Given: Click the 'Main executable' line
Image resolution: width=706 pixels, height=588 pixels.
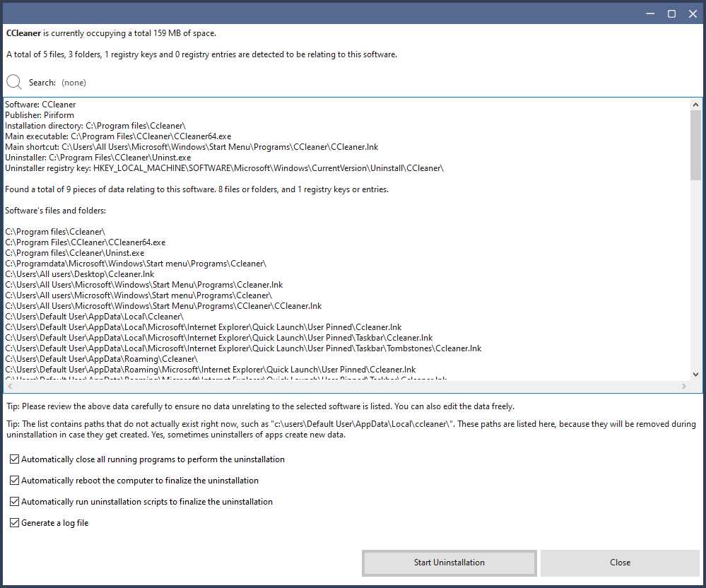Looking at the screenshot, I should (118, 136).
